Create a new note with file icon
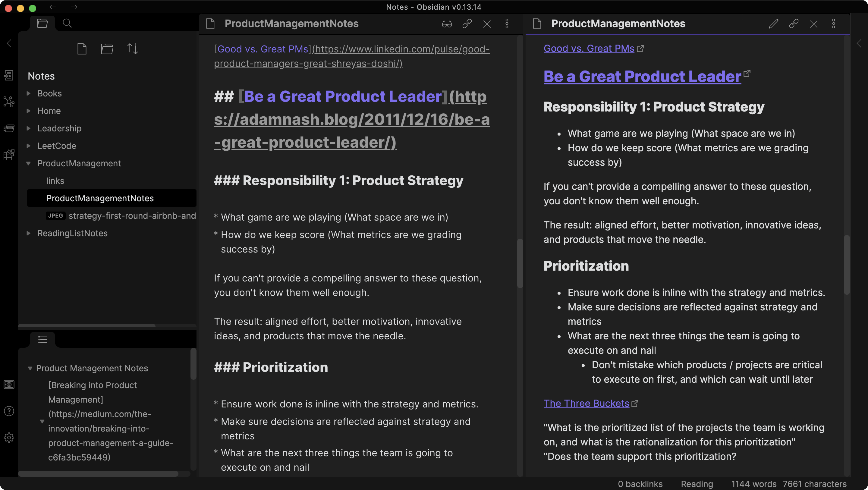The image size is (868, 490). tap(82, 49)
